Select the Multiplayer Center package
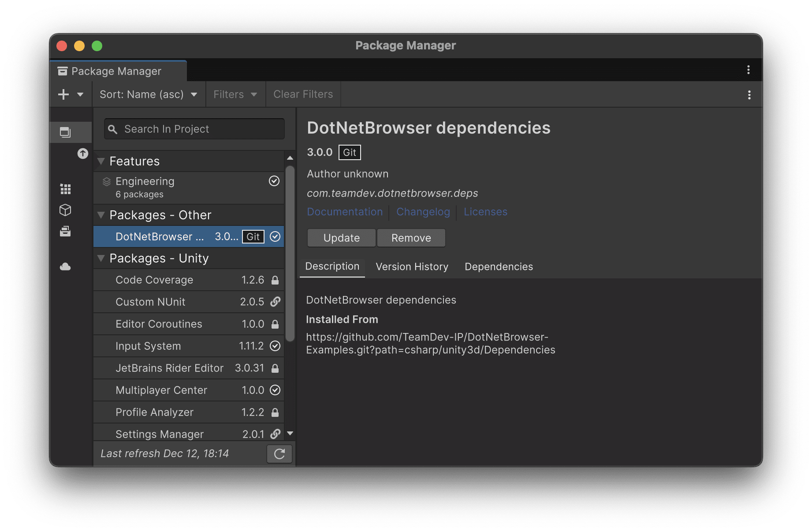This screenshot has width=812, height=532. point(189,390)
